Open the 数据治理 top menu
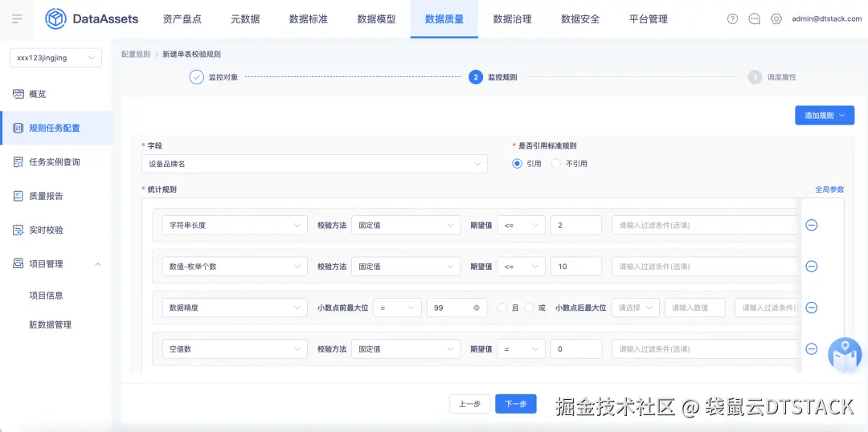This screenshot has height=432, width=868. click(513, 18)
